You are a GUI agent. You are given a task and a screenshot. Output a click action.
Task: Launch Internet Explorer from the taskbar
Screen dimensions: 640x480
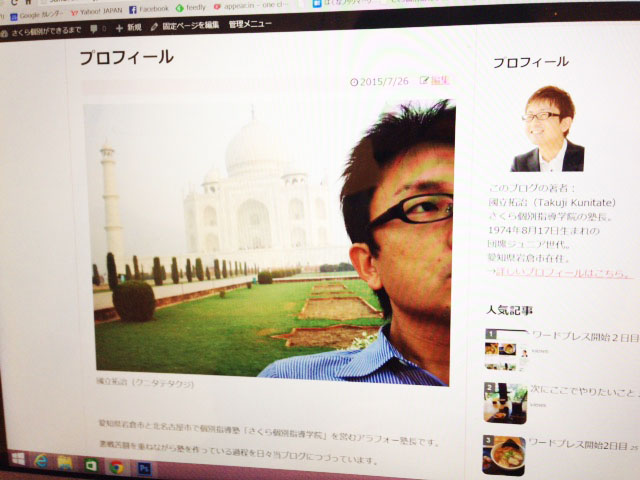[x=42, y=461]
